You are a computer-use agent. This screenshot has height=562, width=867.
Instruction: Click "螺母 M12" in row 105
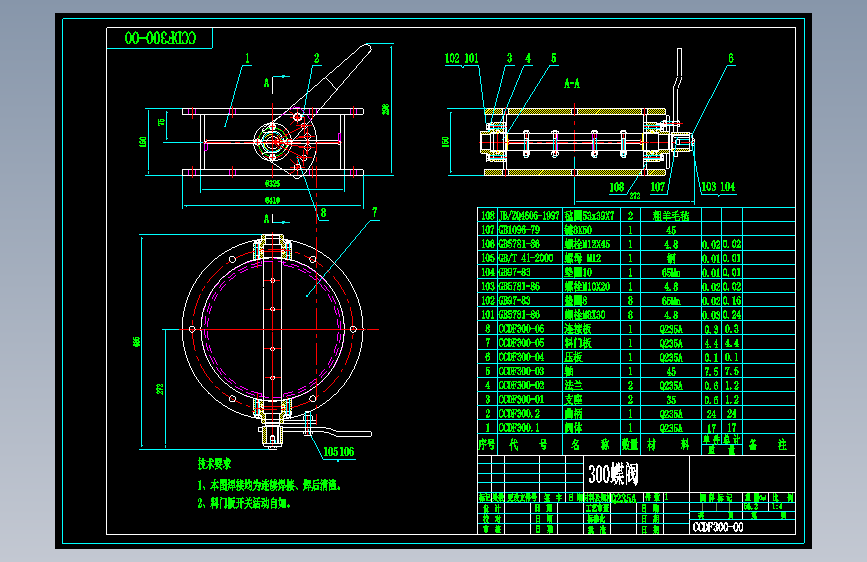583,258
